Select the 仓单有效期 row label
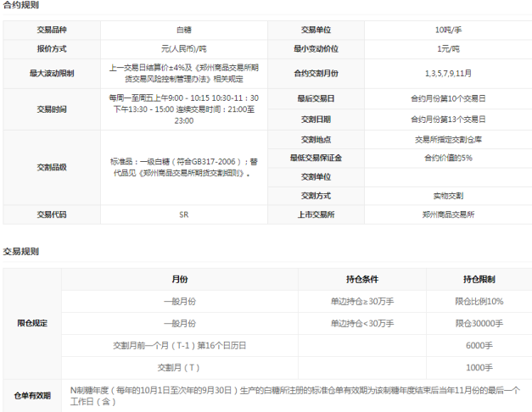Screen dimensions: 532x412 click(32, 395)
